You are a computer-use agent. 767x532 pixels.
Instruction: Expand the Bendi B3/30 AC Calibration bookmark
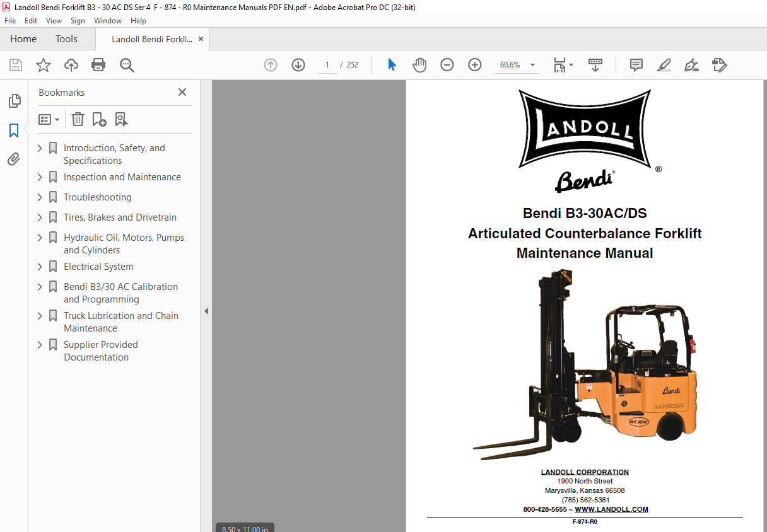(40, 287)
